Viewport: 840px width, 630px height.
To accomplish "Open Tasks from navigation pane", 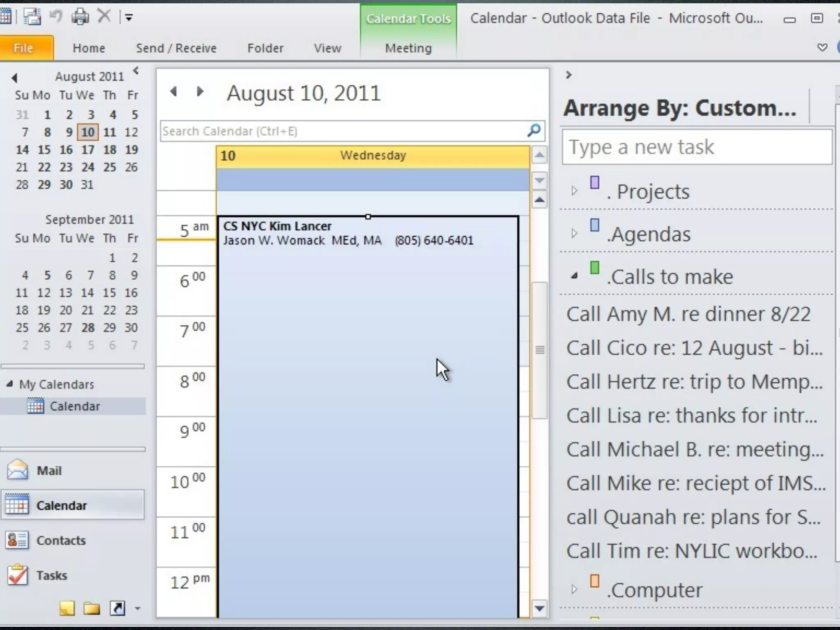I will tap(51, 575).
